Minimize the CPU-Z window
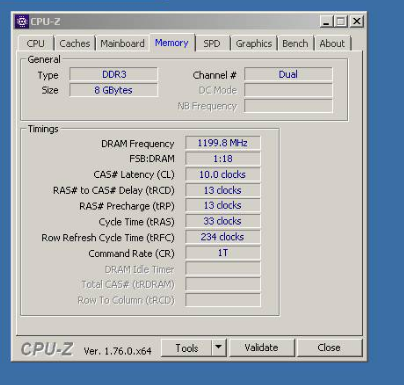The width and height of the screenshot is (404, 385). (x=326, y=22)
